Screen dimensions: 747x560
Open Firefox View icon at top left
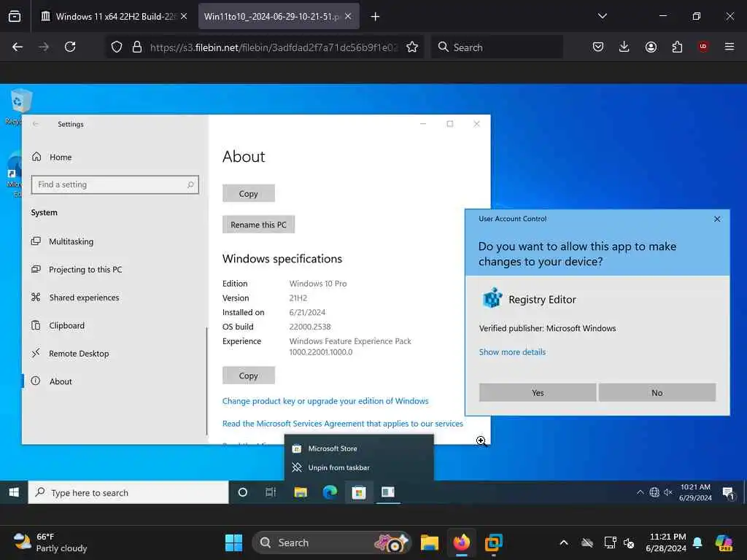point(15,16)
